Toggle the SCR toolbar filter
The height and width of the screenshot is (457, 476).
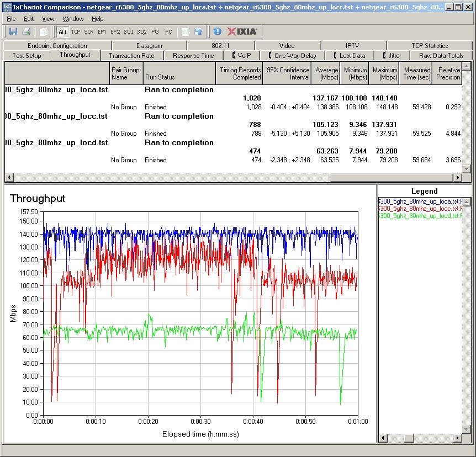[x=89, y=32]
